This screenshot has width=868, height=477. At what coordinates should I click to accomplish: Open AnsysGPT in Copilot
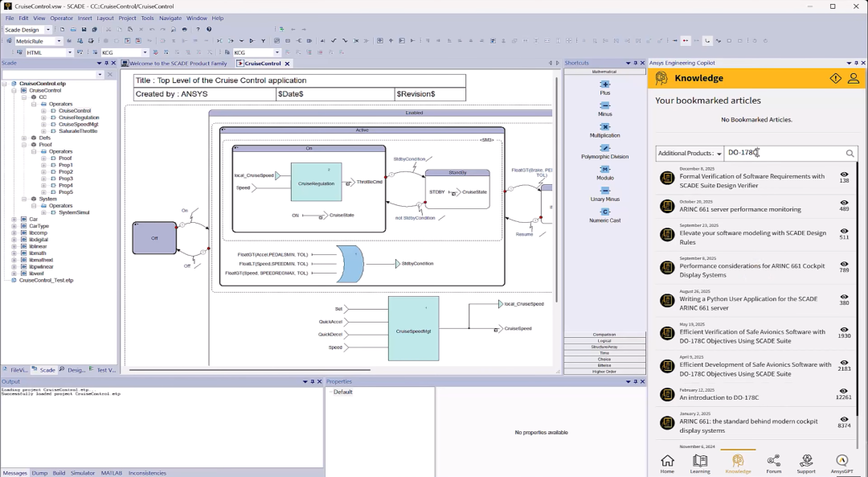[841, 463]
